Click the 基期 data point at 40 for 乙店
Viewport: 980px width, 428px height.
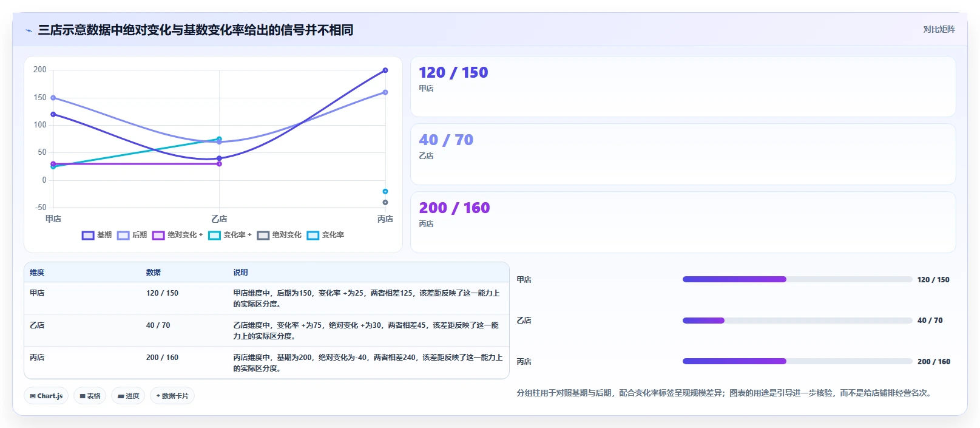[219, 158]
